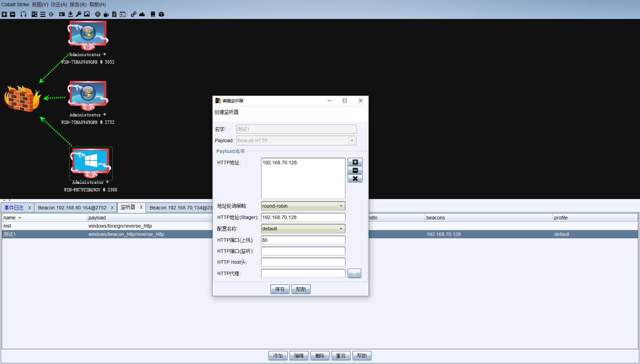This screenshot has height=364, width=640.
Task: Restart listener using 重启 button
Action: click(x=341, y=355)
